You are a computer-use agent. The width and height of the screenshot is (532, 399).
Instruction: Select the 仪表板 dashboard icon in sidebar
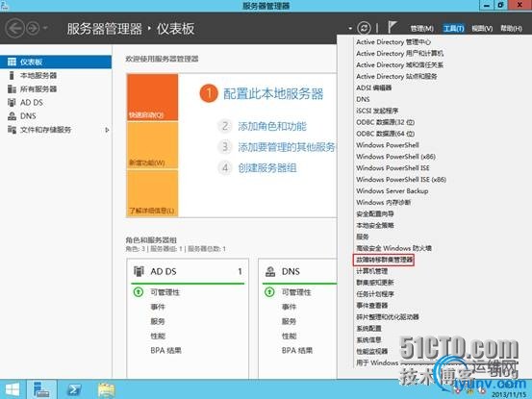coord(12,62)
